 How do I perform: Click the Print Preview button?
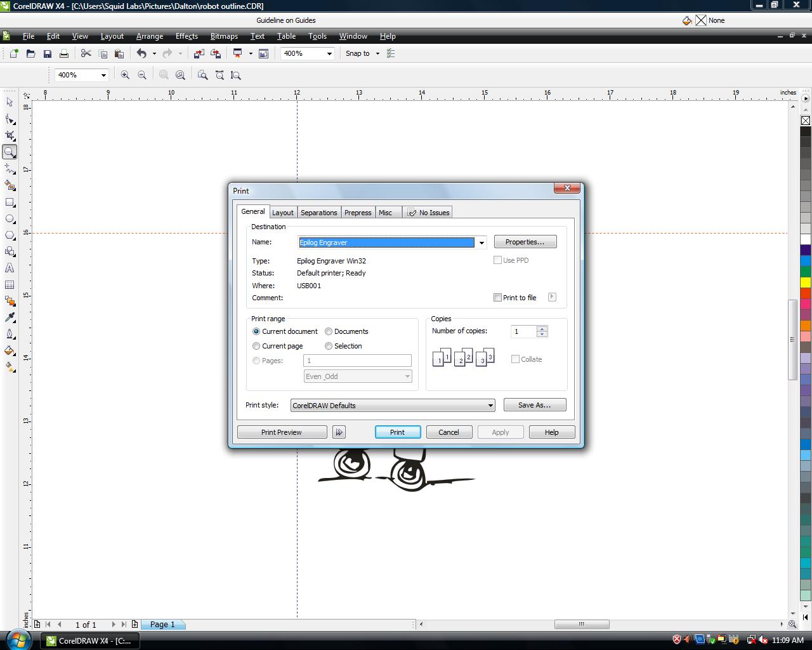click(282, 432)
